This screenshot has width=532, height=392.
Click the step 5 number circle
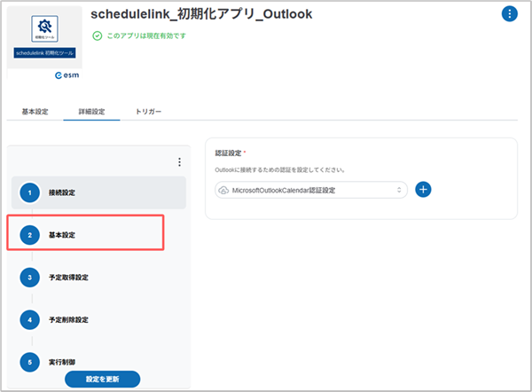click(x=30, y=361)
